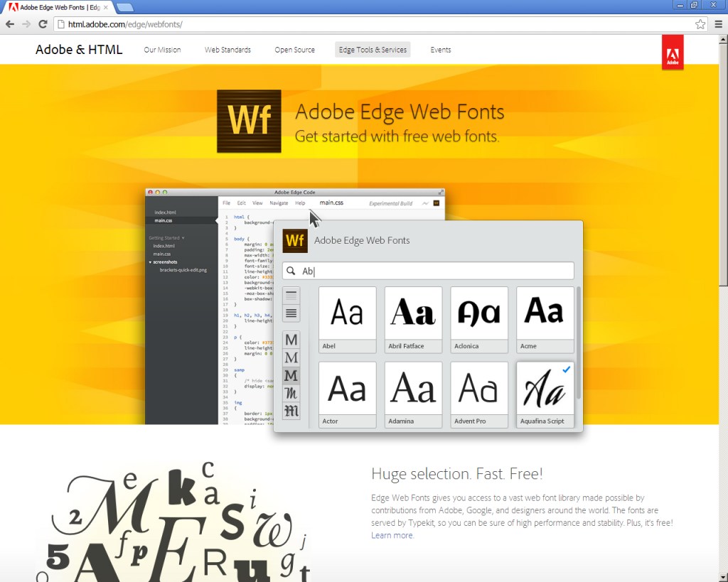Select the Edge Tools & Services nav item
Screen dimensions: 728x582
coord(373,49)
